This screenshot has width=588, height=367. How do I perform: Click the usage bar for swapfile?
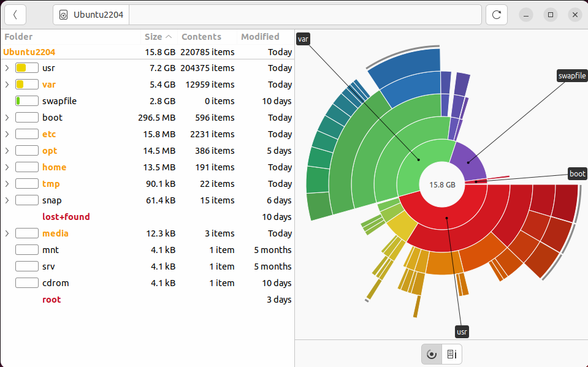pos(27,101)
